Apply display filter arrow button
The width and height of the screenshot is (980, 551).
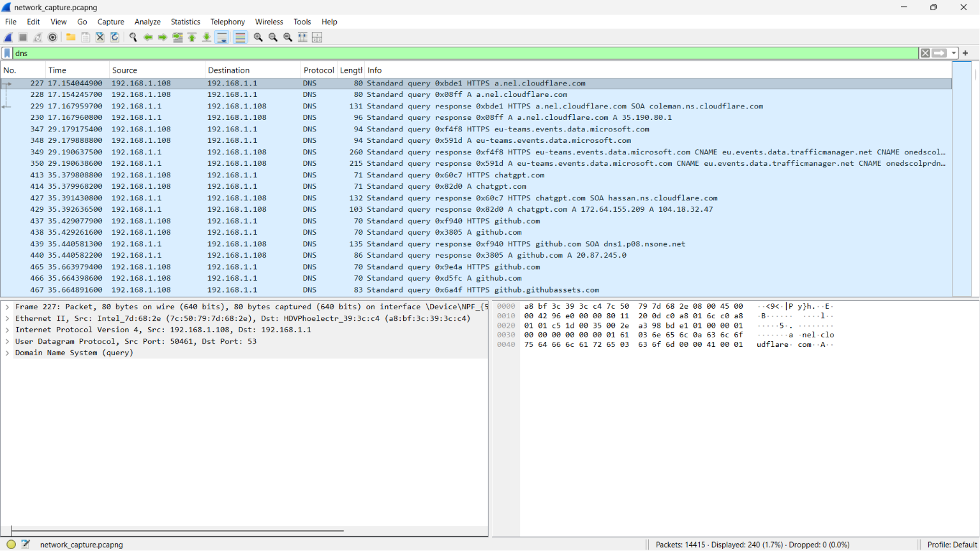tap(939, 53)
